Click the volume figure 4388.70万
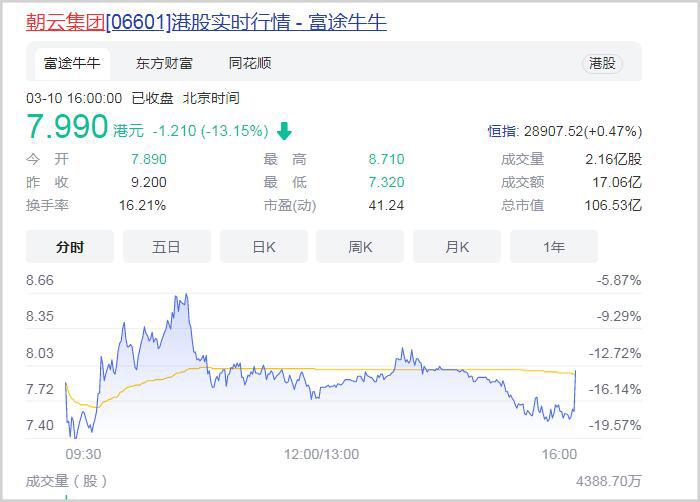Viewport: 700px width, 502px height. tap(608, 481)
